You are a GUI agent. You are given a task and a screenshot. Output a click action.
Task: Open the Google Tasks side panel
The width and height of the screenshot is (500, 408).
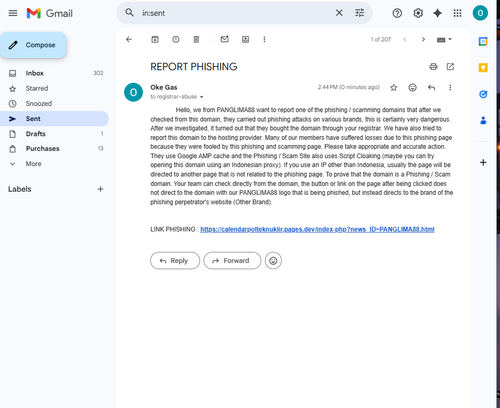pos(483,94)
